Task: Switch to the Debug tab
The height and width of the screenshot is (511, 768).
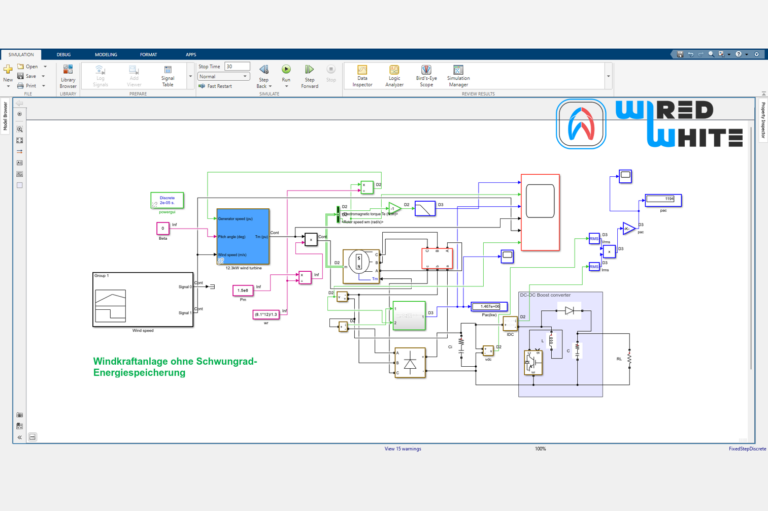Action: 64,54
